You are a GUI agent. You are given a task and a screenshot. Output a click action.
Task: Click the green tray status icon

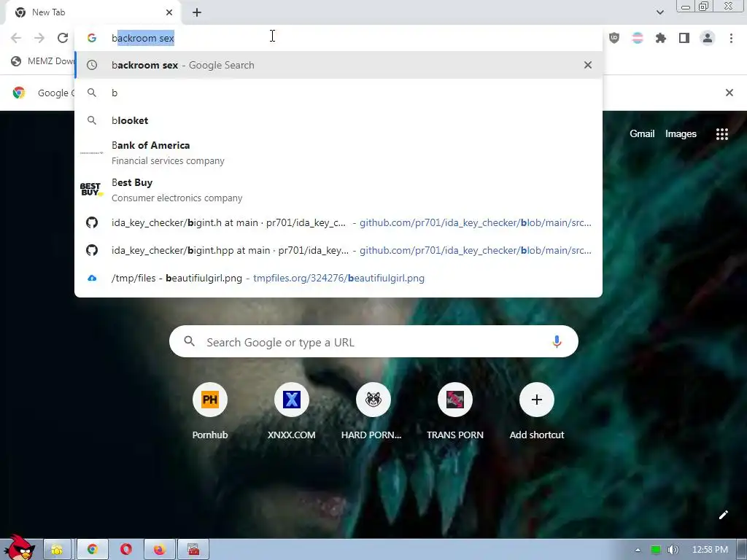point(656,550)
